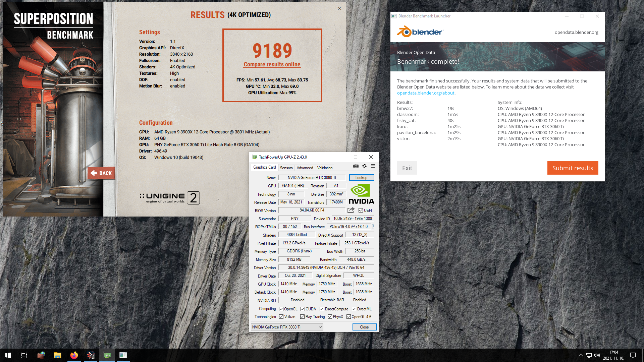Toggle the OpenCL checkbox
Image resolution: width=644 pixels, height=362 pixels.
pyautogui.click(x=281, y=309)
